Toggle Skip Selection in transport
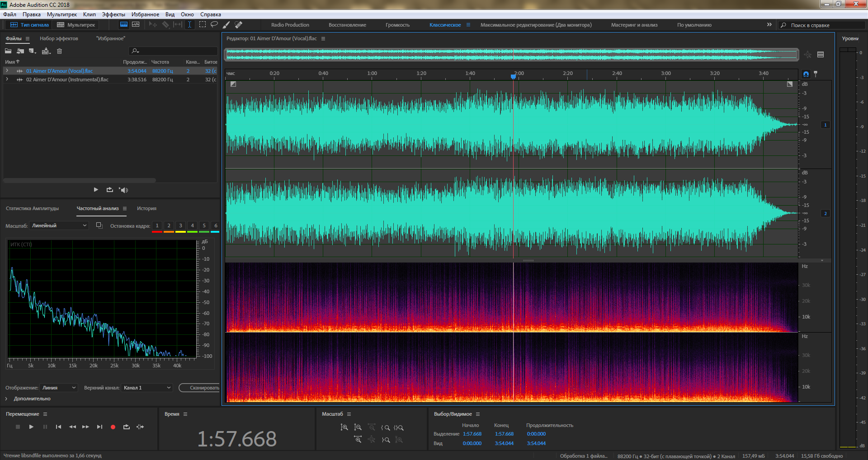Viewport: 868px width, 460px height. 140,427
